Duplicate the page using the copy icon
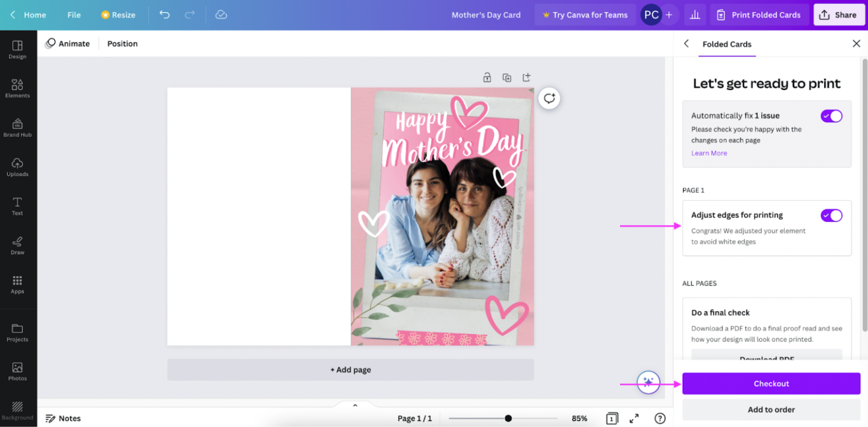Screen dimensions: 868x427 pyautogui.click(x=507, y=78)
